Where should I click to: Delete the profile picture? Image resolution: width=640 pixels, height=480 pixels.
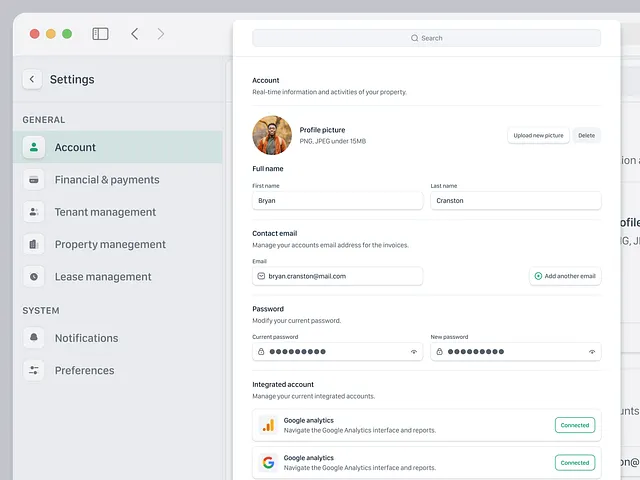point(586,135)
